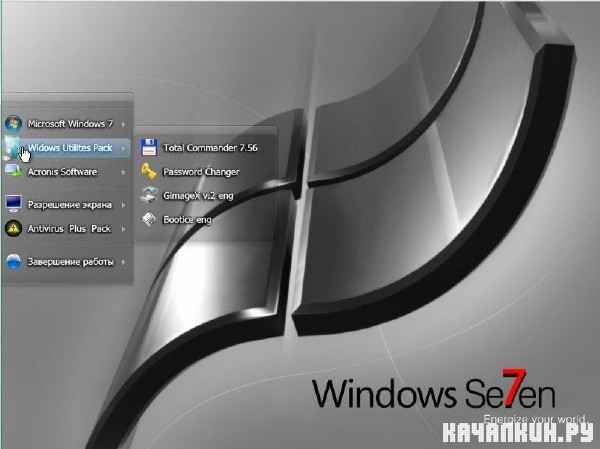Select the Widows Utilites Pack menu entry
The height and width of the screenshot is (449, 600).
pos(66,148)
